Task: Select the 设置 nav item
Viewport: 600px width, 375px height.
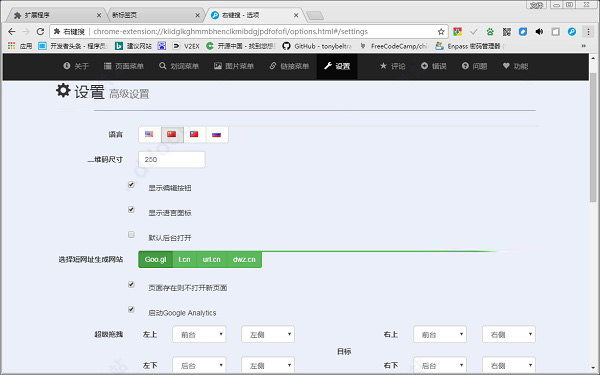Action: click(x=337, y=66)
